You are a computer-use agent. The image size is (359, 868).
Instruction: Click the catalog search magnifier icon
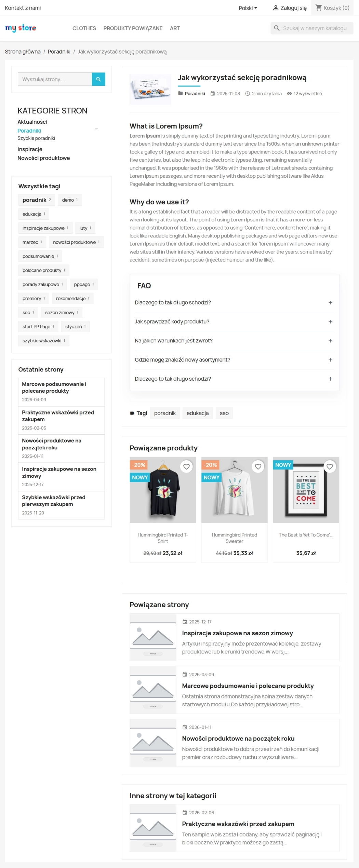pyautogui.click(x=277, y=28)
